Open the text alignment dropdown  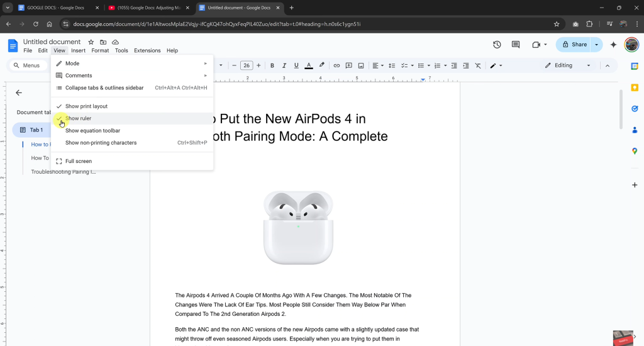378,65
